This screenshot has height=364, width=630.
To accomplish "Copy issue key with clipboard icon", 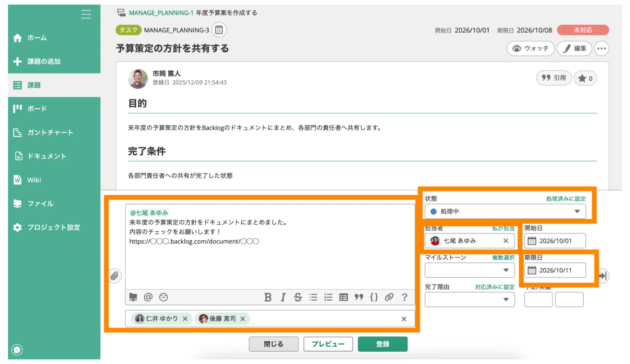I will pos(219,30).
